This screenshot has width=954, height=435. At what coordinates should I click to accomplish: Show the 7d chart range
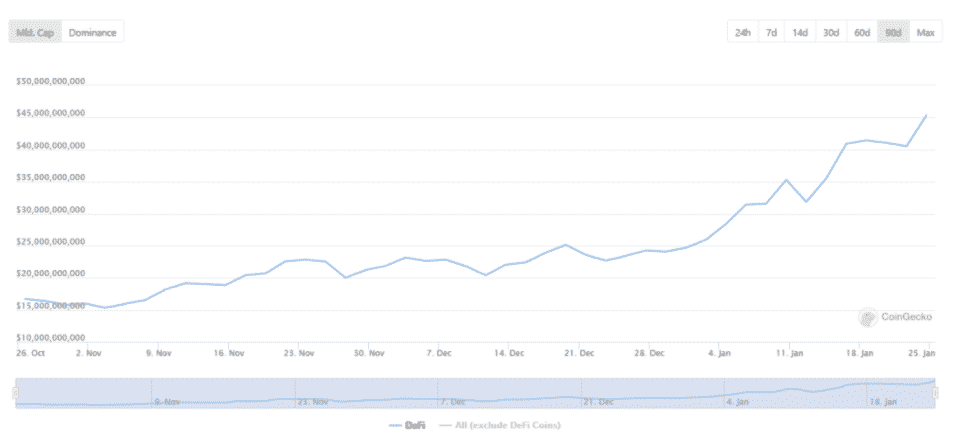coord(771,32)
